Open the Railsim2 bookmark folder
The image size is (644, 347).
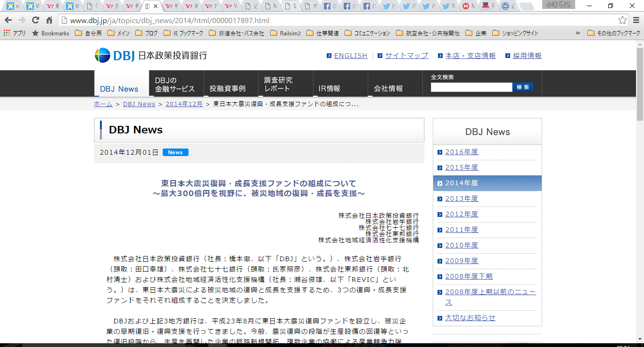point(285,33)
